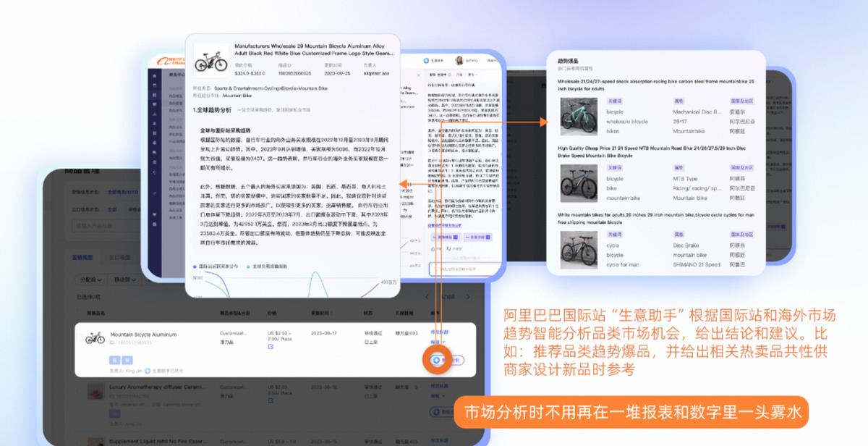Click the user avatar icon in the assistant panel header
The width and height of the screenshot is (868, 446).
[x=459, y=61]
